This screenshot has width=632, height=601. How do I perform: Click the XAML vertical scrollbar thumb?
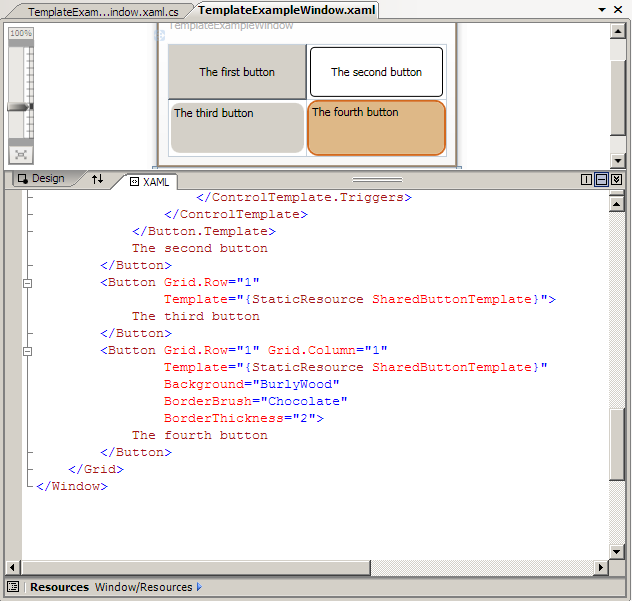click(617, 445)
